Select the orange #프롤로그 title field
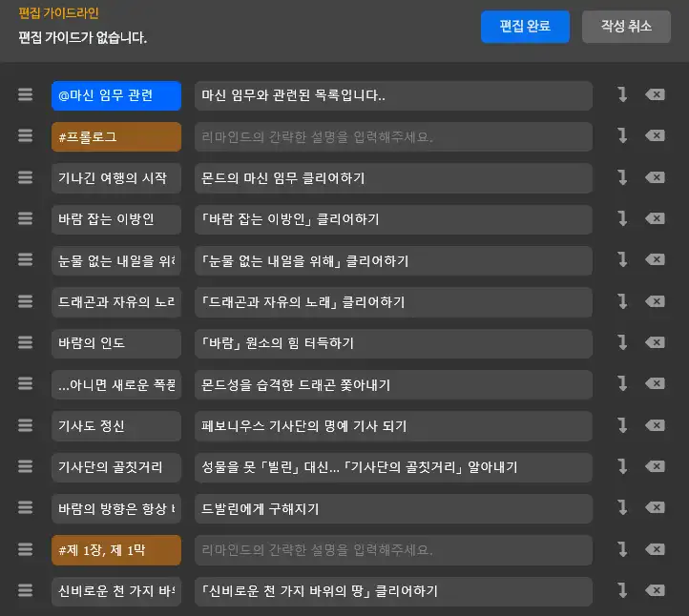689x616 pixels. pos(115,136)
